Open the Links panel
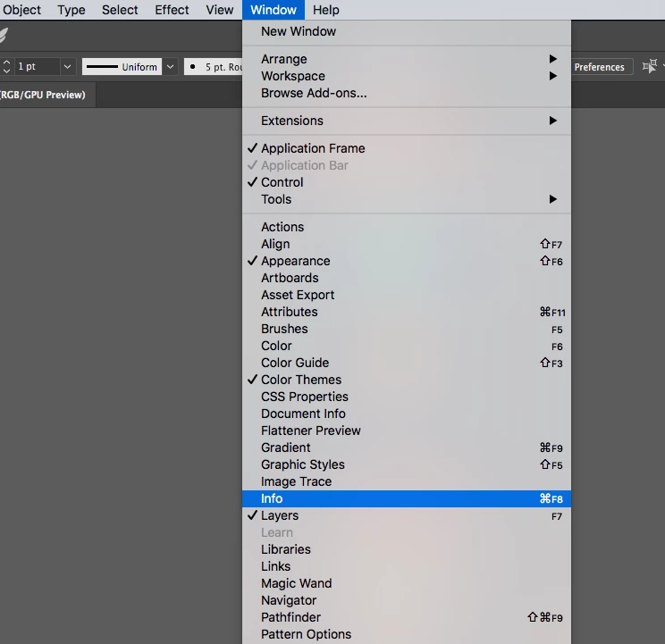 tap(407, 566)
